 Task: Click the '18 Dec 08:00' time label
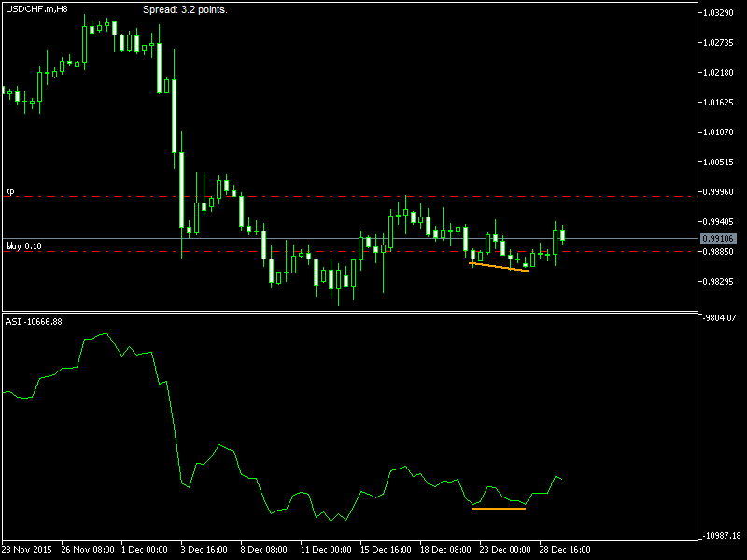click(x=446, y=549)
